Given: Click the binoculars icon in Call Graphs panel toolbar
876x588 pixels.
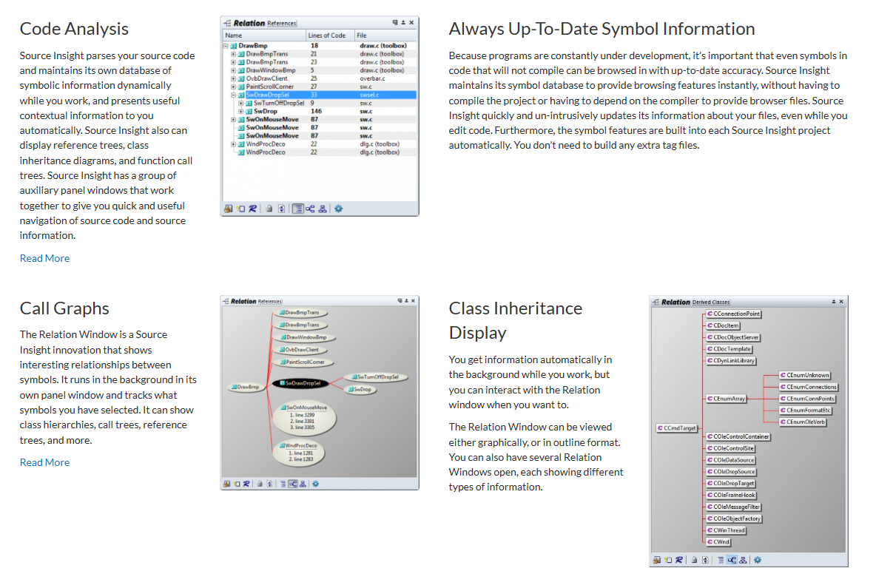Looking at the screenshot, I should pyautogui.click(x=227, y=484).
